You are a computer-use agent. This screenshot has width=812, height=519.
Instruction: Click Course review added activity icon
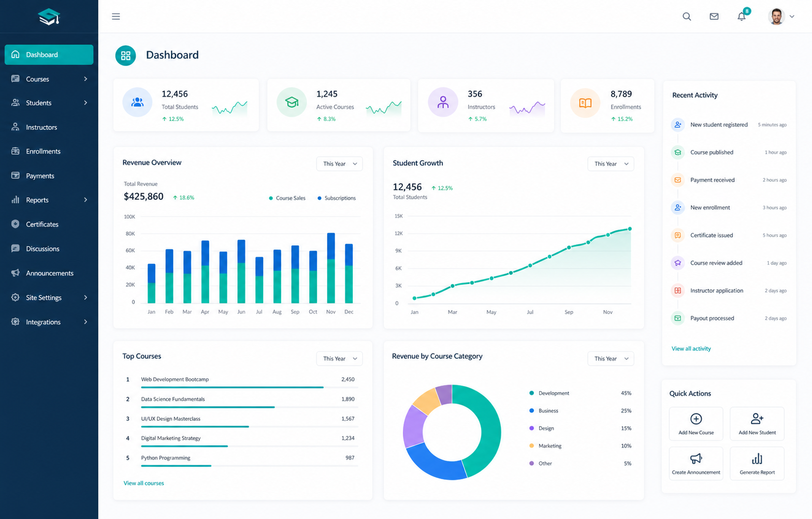(678, 263)
